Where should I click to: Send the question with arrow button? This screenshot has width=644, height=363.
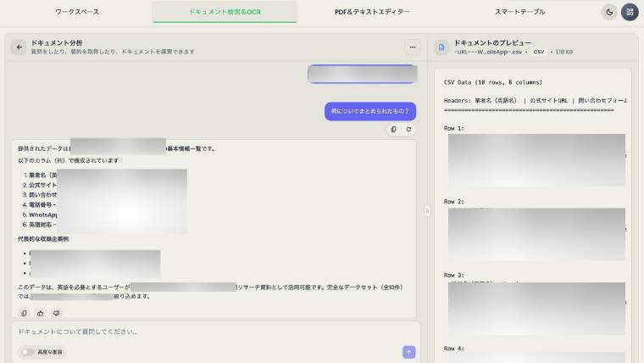[408, 352]
